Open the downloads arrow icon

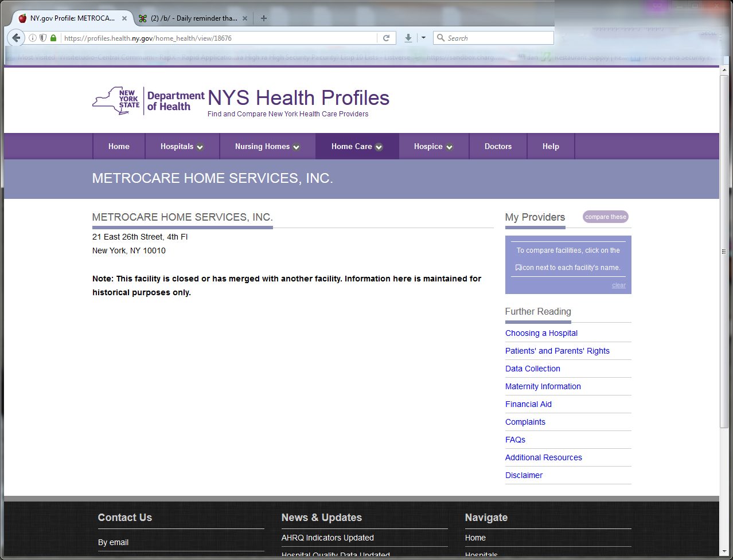point(408,38)
